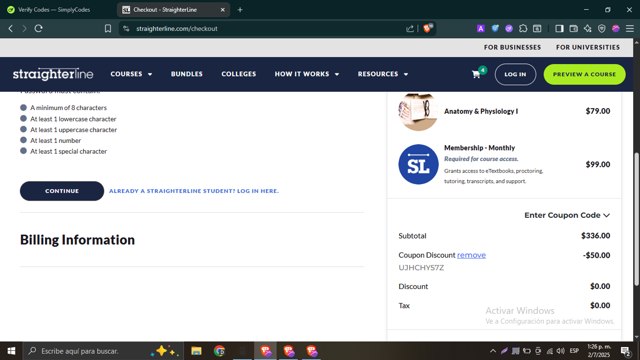Click the Anatomy & Physiology I thumbnail

pyautogui.click(x=418, y=111)
